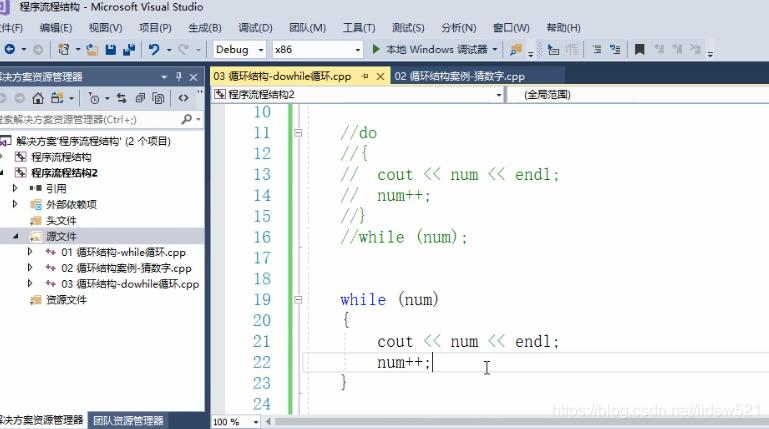Click the Find in Files icon
The width and height of the screenshot is (769, 429).
(515, 49)
